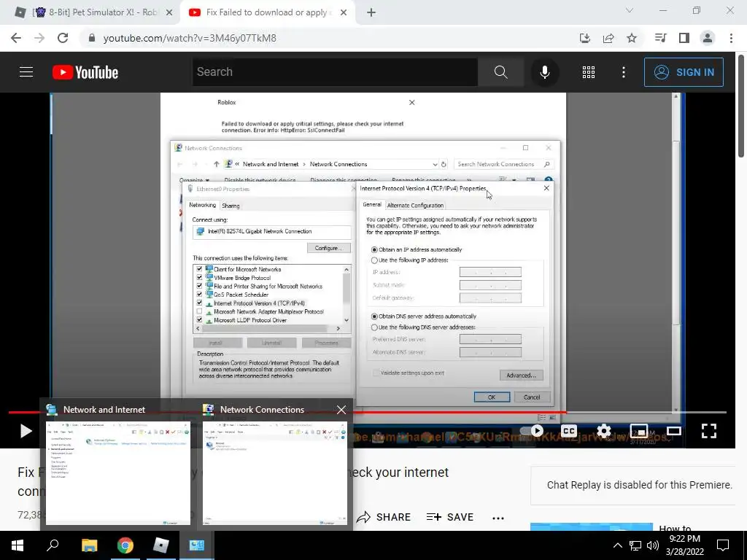Open YouTube settings three-dot menu in header
This screenshot has height=560, width=747.
623,72
